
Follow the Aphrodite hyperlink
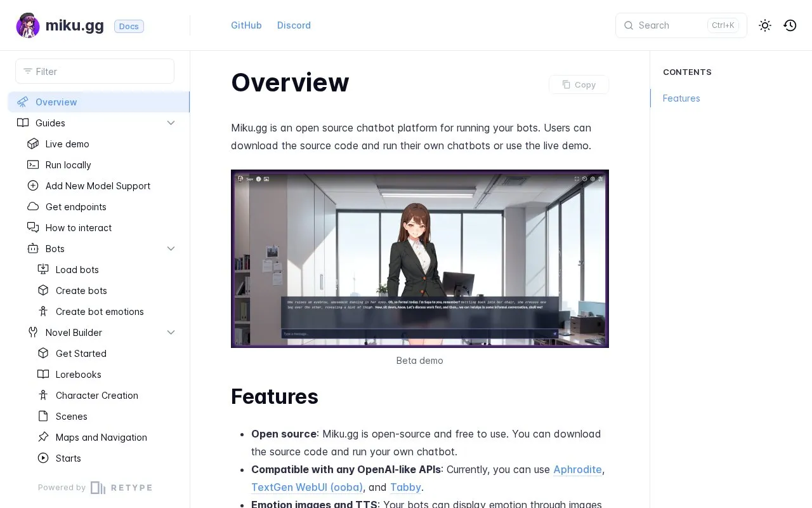pyautogui.click(x=577, y=469)
